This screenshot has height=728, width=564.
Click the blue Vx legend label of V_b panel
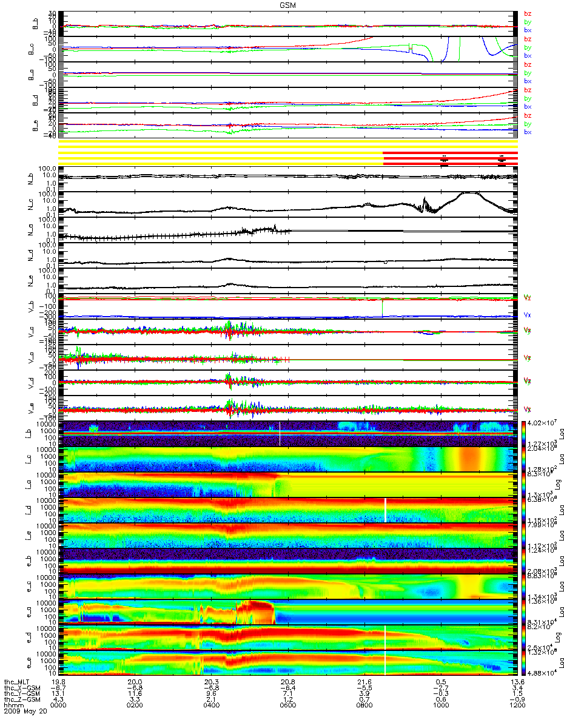tap(528, 315)
